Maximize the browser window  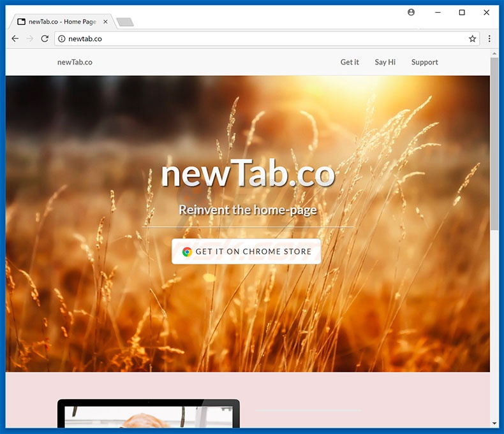pos(462,12)
